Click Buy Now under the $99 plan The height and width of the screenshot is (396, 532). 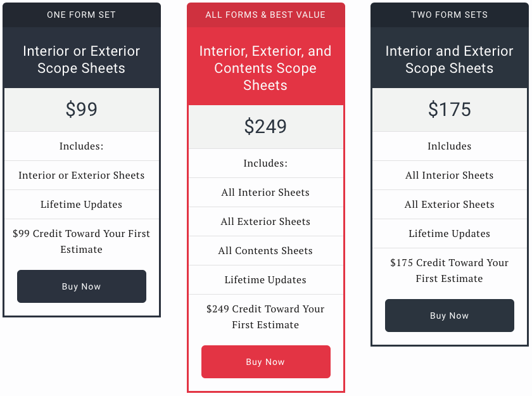pos(82,286)
